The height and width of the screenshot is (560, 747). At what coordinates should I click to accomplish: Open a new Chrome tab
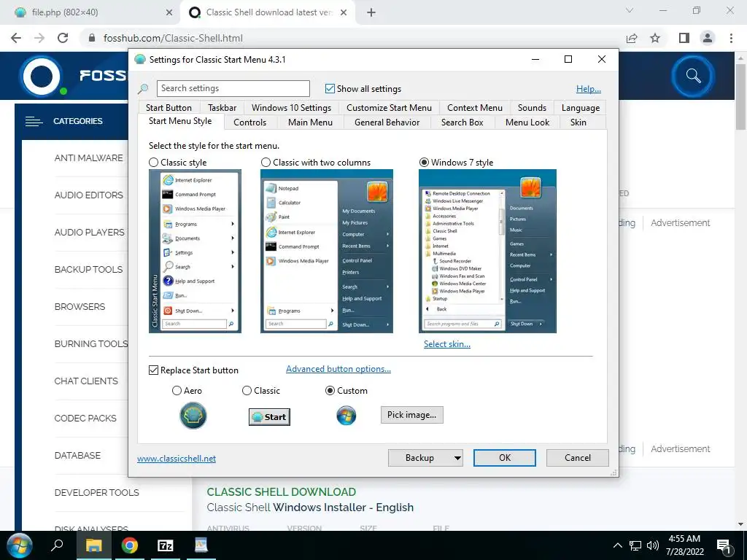click(x=371, y=12)
